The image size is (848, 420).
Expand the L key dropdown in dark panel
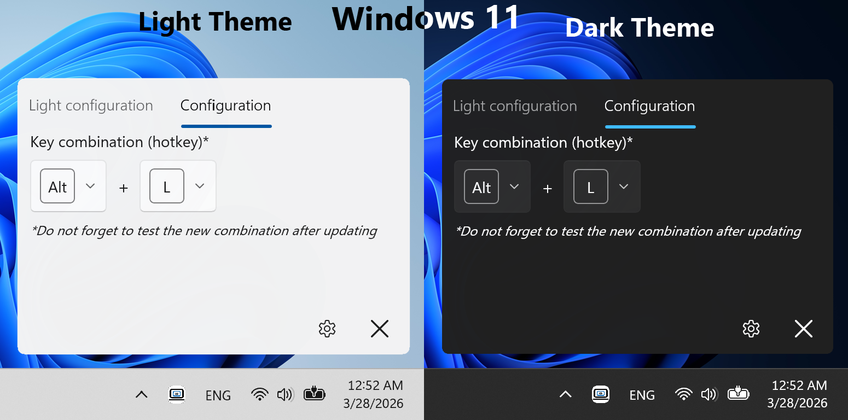602,186
